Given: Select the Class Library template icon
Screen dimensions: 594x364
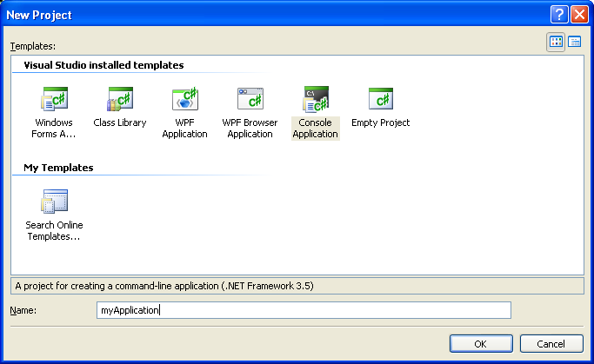Looking at the screenshot, I should [x=120, y=99].
